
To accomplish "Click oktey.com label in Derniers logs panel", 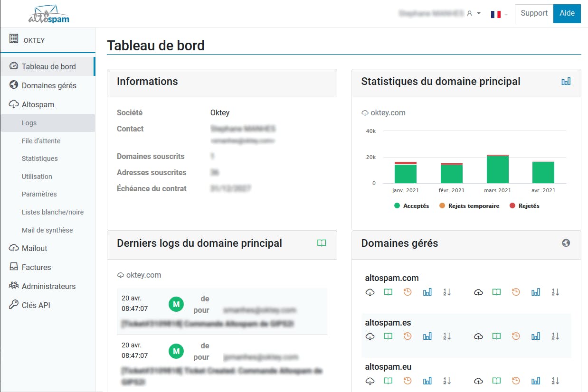I will 143,275.
